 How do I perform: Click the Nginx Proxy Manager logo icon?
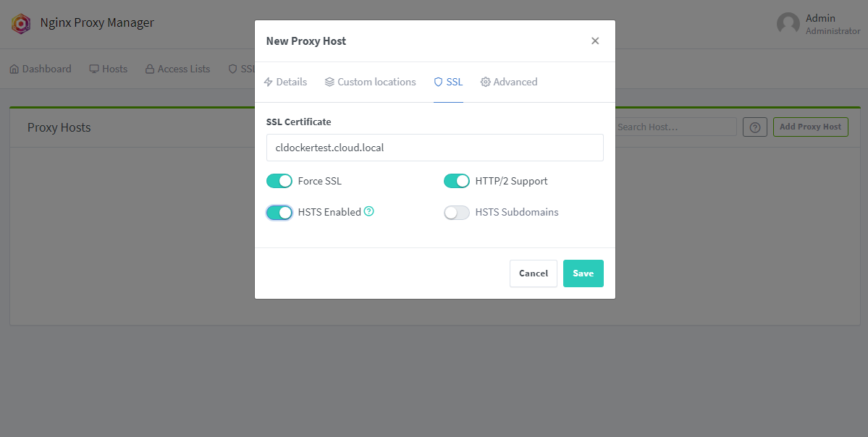point(21,24)
